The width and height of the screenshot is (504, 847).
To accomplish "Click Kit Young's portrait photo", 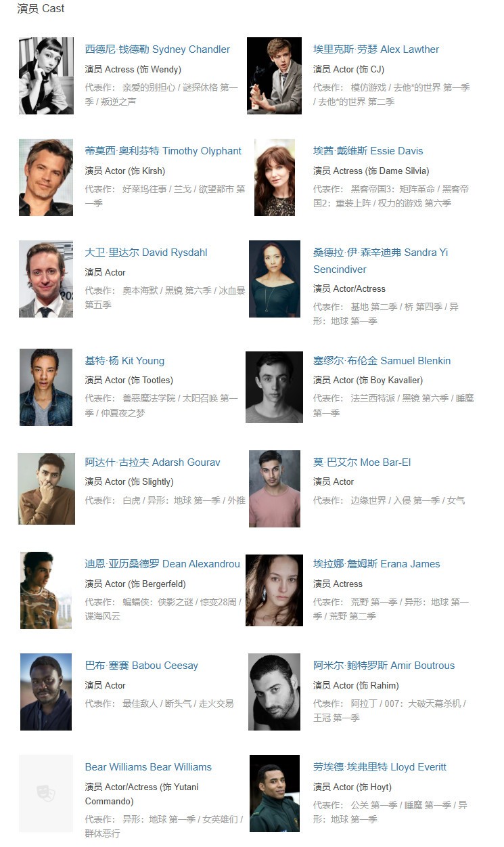I will coord(46,387).
